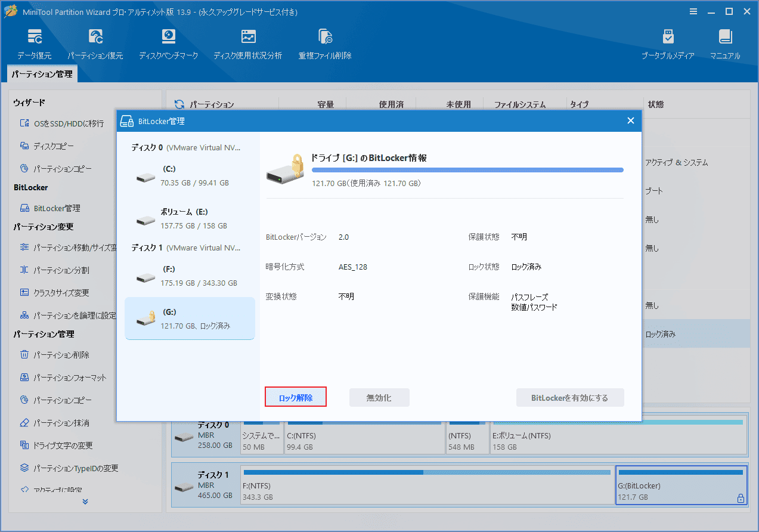This screenshot has width=759, height=532.
Task: Click パーティション column header
Action: 212,104
